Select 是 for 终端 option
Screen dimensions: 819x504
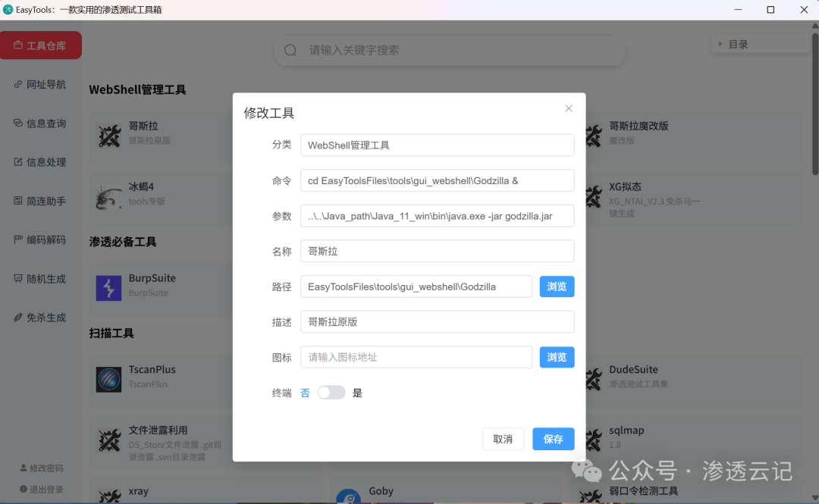tap(357, 393)
